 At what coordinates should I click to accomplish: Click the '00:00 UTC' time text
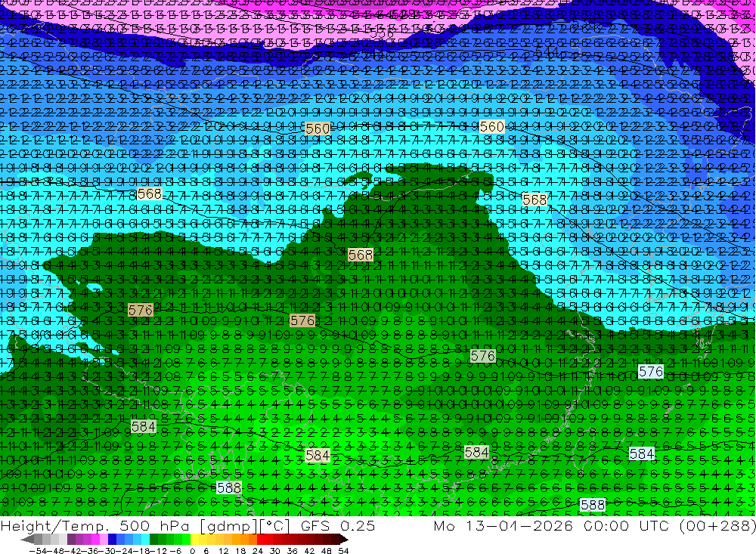[x=626, y=525]
